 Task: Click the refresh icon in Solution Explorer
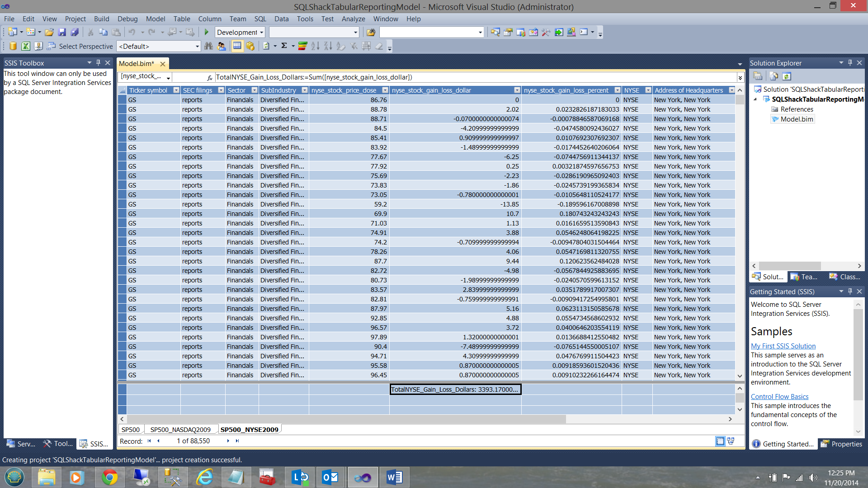coord(787,76)
